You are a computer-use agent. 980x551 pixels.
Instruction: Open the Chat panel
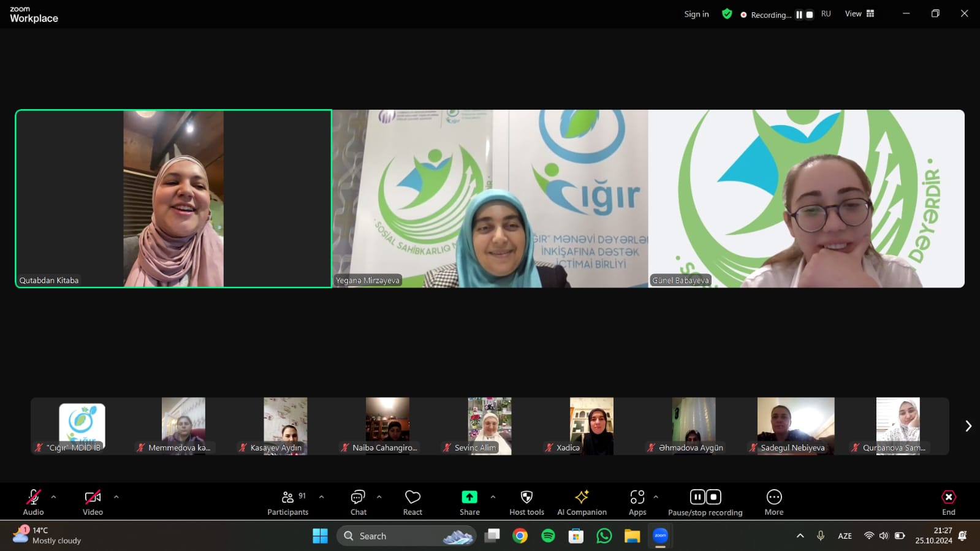(x=359, y=502)
